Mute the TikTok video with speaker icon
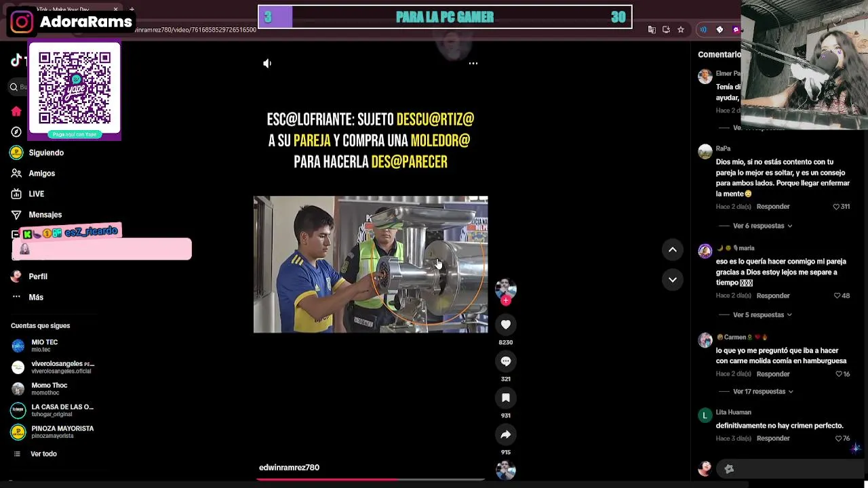This screenshot has height=488, width=868. click(x=267, y=63)
